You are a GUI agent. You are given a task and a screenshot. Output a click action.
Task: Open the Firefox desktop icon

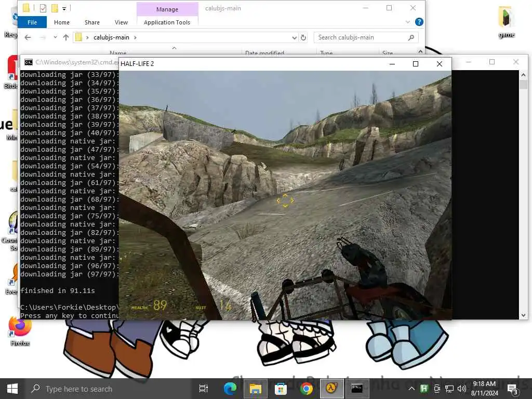point(20,331)
